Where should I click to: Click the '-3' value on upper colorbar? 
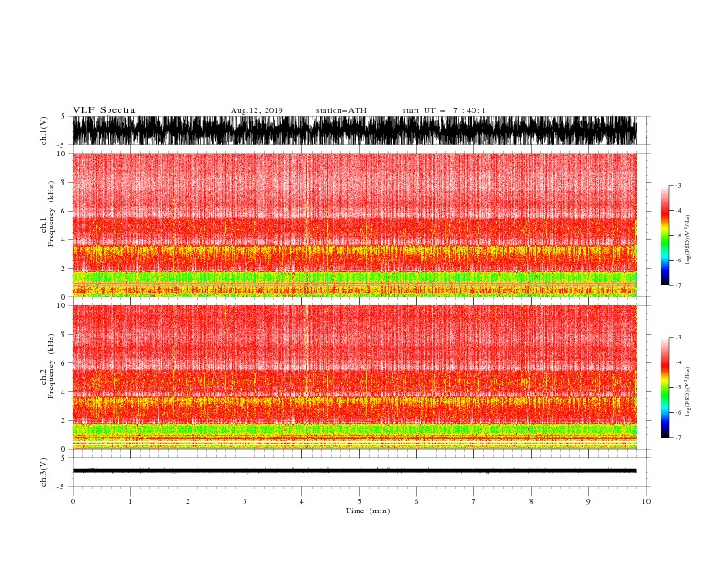[677, 185]
